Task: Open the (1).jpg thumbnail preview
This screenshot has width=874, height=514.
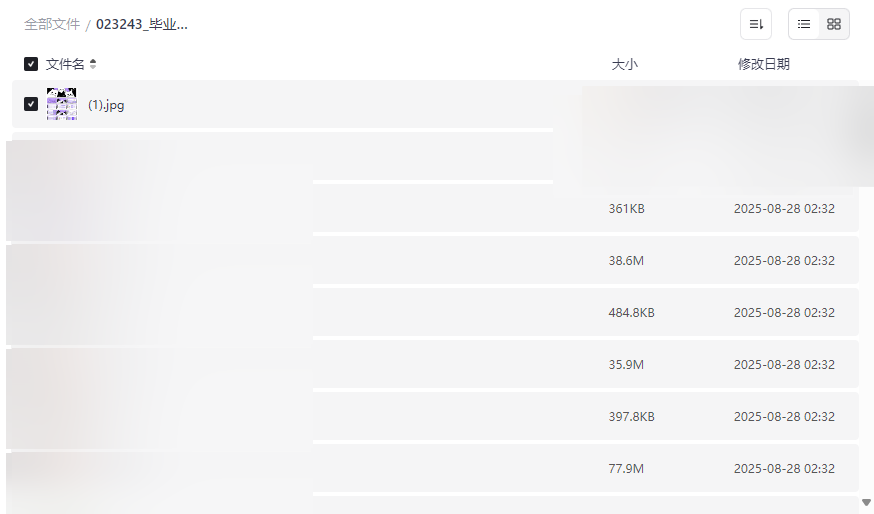Action: [62, 104]
